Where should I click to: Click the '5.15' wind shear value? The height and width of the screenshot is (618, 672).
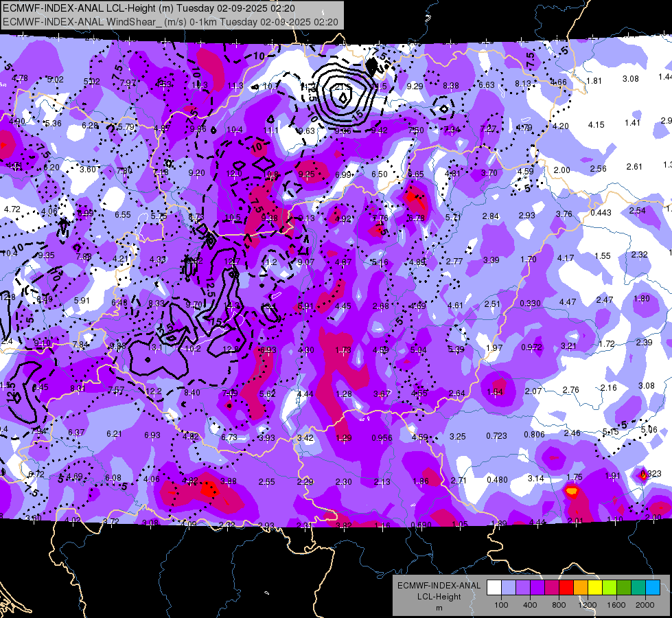(x=611, y=431)
